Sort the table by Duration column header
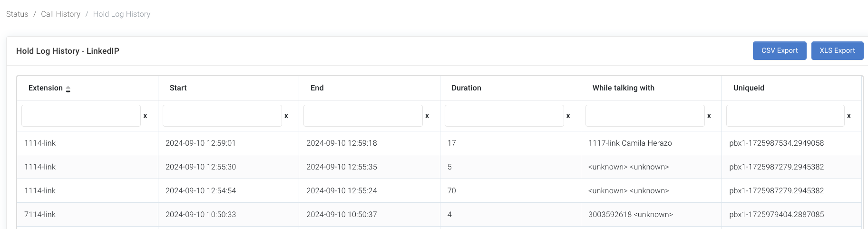 [x=466, y=88]
